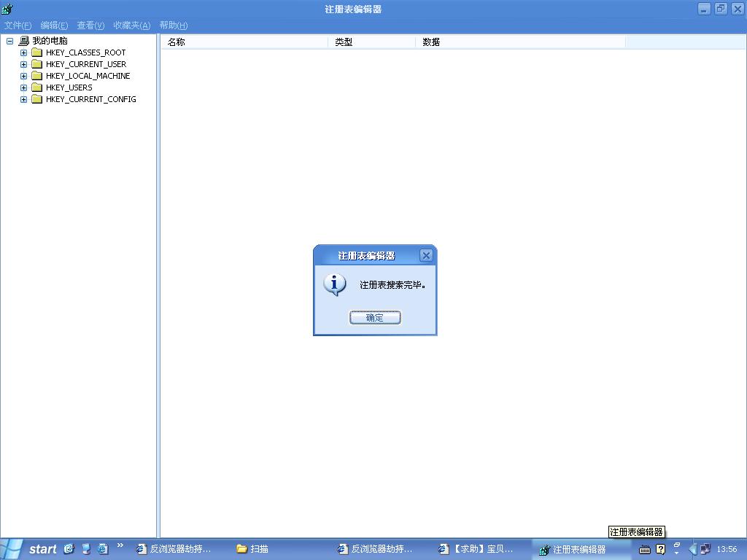Select the HKEY_LOCAL_MACHINE key label
The height and width of the screenshot is (560, 747).
[x=88, y=76]
